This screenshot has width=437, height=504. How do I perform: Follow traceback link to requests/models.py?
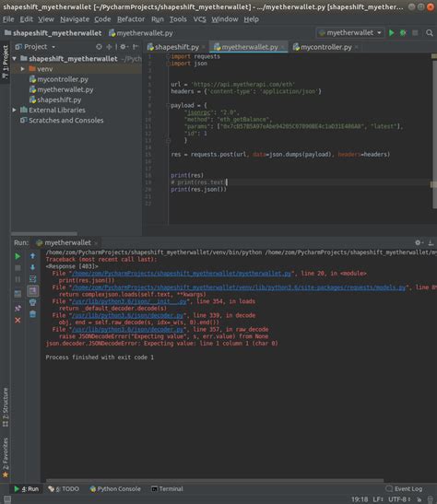click(239, 287)
